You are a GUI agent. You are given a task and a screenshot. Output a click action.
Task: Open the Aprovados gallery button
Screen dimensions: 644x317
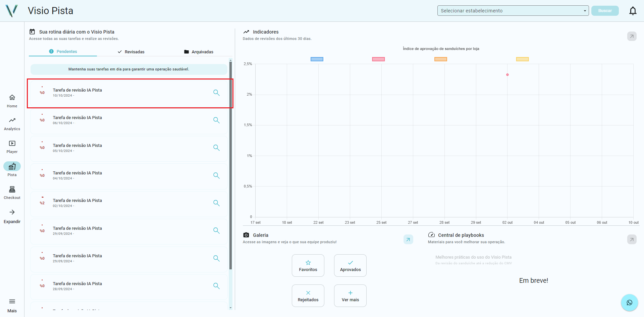pos(350,266)
